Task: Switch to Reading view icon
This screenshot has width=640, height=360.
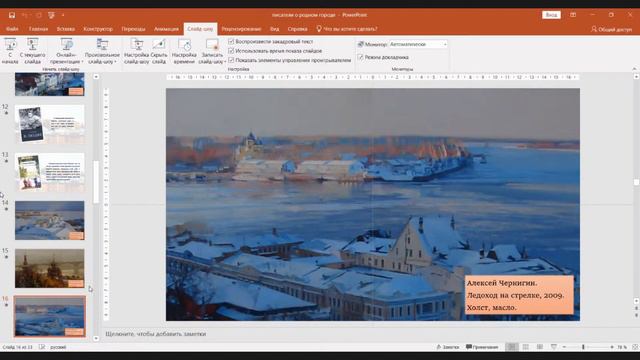Action: tap(540, 347)
